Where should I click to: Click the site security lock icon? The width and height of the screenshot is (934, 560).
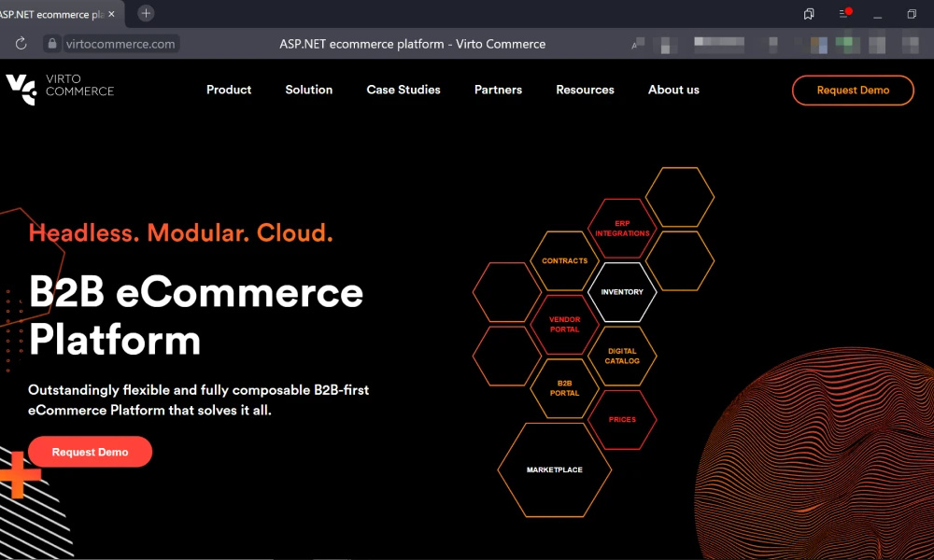[51, 44]
